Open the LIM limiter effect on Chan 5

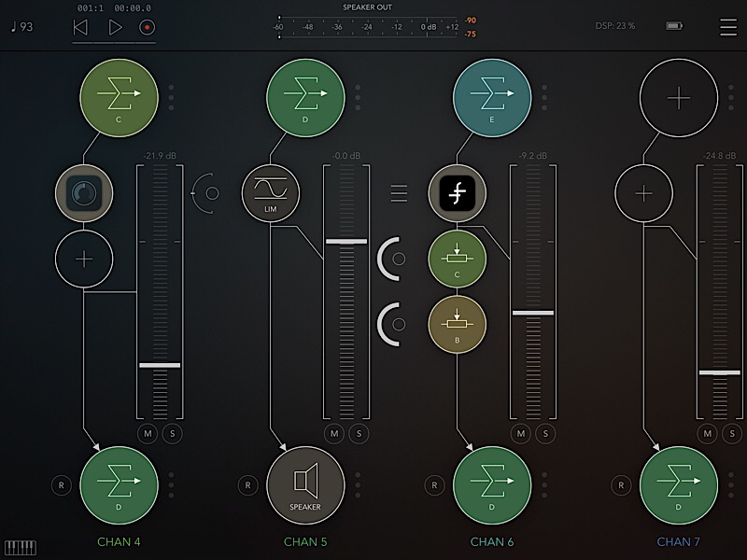271,192
